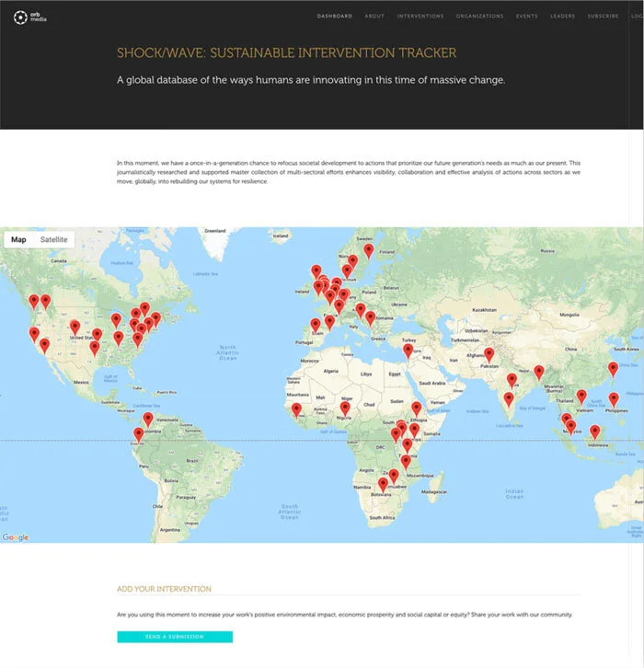
Task: Select the map pin near Syria
Action: [x=408, y=351]
